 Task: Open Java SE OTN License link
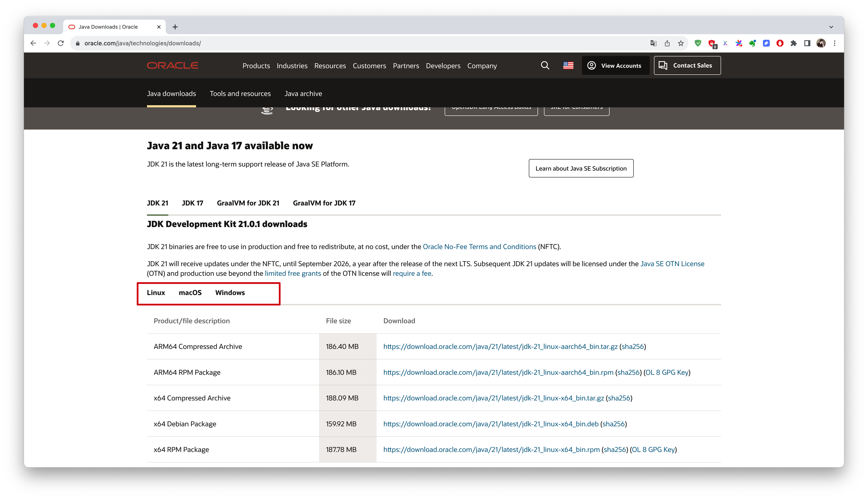(x=672, y=264)
